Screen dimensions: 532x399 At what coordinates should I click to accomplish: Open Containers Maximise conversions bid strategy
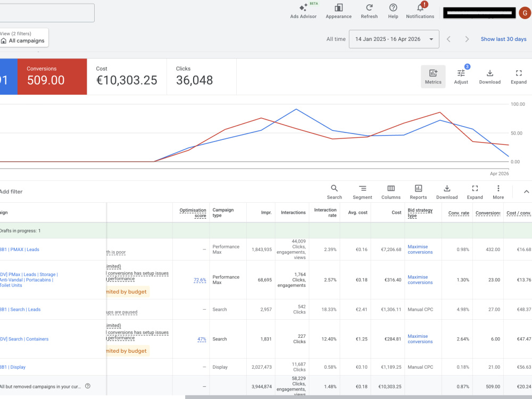pos(420,339)
